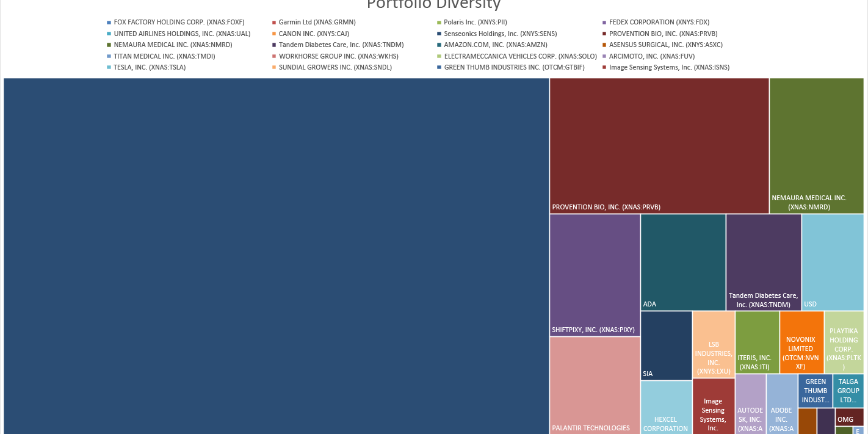Click the USD treemap tile
Image resolution: width=868 pixels, height=434 pixels.
pyautogui.click(x=833, y=261)
